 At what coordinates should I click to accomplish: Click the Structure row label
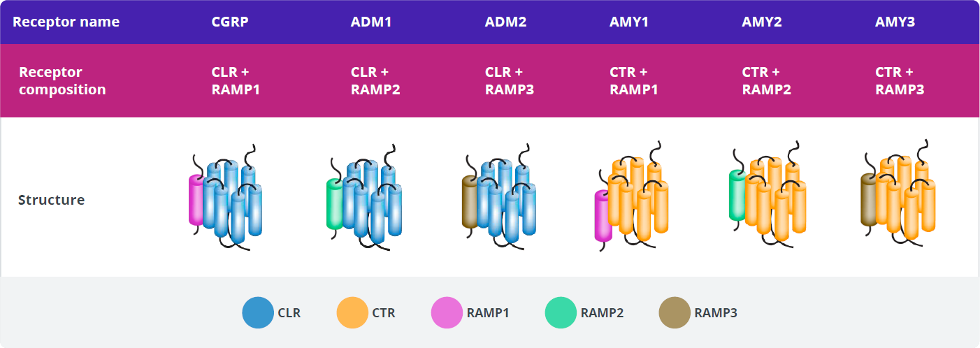[x=51, y=200]
